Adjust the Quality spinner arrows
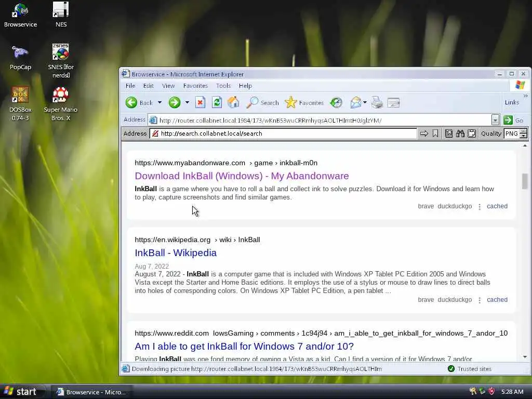 [x=524, y=134]
